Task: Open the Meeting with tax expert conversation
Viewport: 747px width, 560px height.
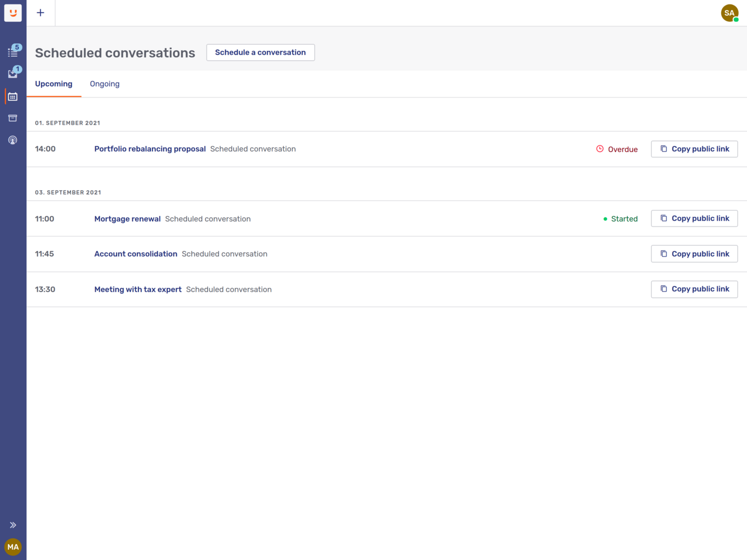Action: (138, 289)
